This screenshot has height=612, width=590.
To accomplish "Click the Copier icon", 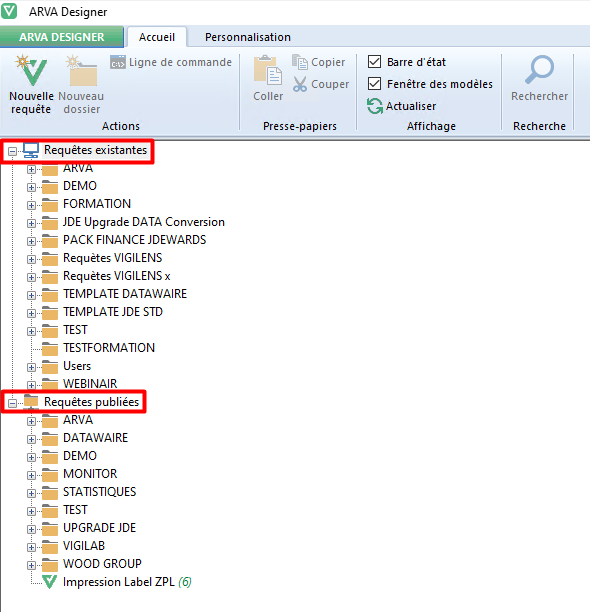I will 300,62.
